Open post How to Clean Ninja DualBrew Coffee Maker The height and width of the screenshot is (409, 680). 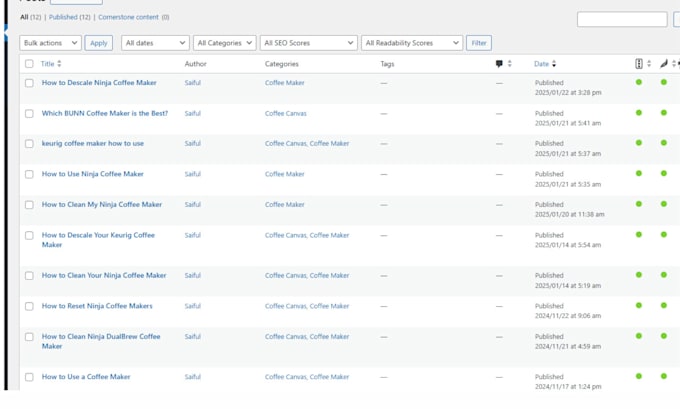coord(101,341)
